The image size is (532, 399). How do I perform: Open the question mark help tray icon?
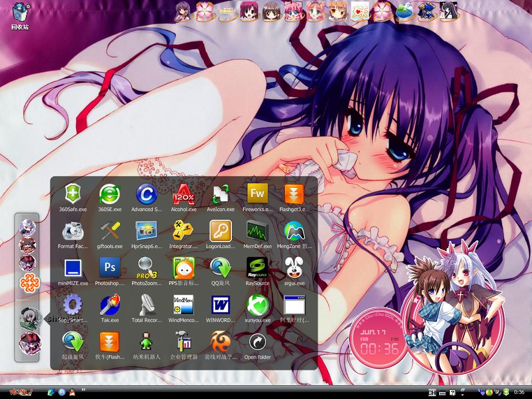(452, 393)
